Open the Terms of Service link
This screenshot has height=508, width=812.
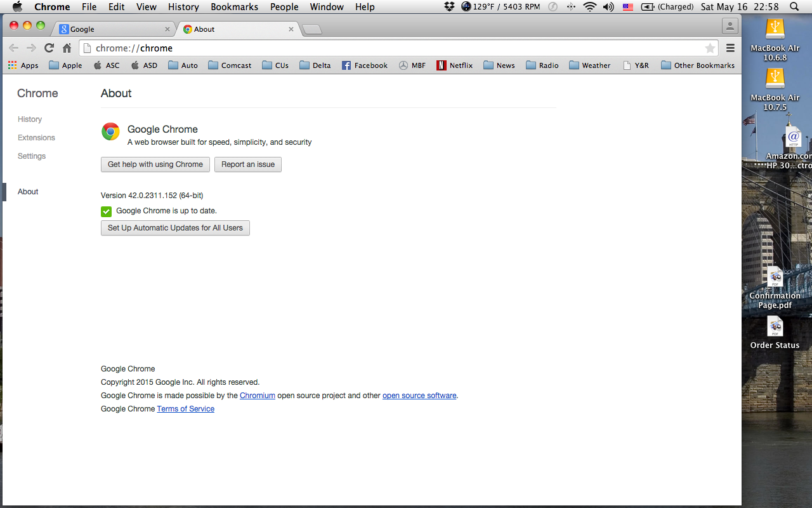186,409
